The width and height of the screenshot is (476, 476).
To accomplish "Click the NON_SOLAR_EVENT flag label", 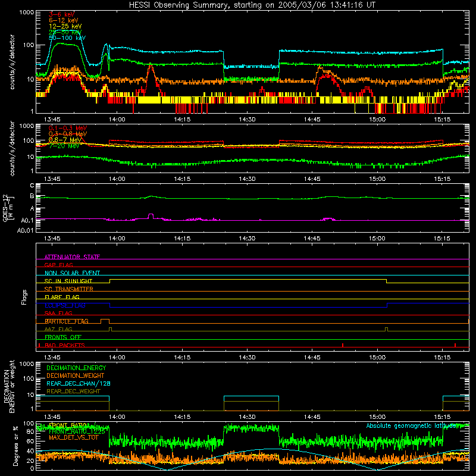I will 72,273.
